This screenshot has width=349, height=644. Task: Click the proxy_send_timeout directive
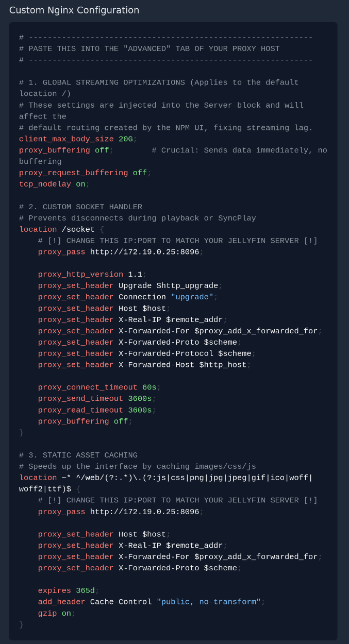click(80, 399)
